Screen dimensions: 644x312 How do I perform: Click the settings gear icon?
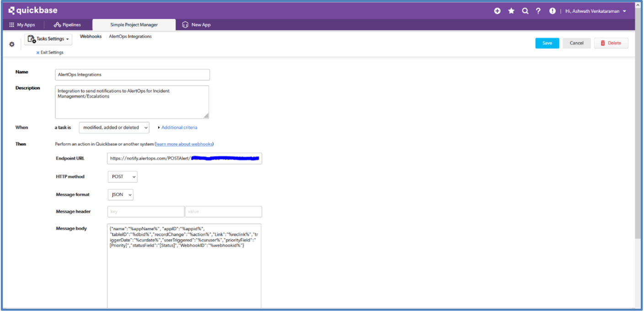12,44
